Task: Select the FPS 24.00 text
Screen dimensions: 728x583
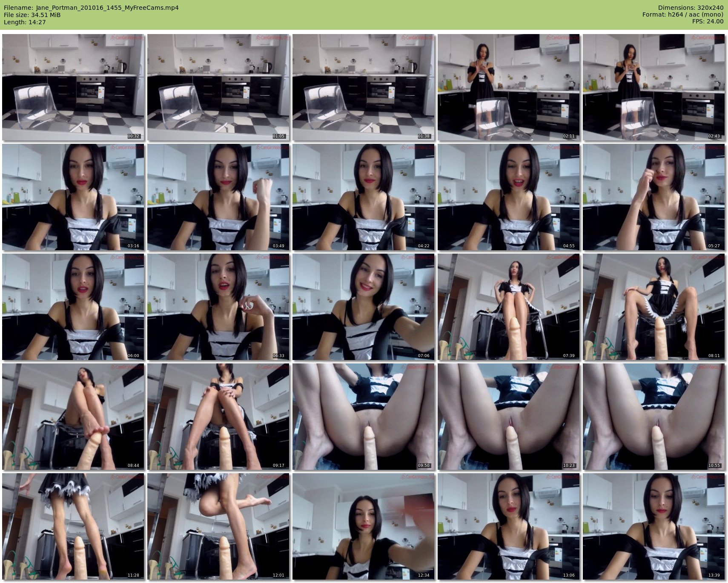Action: [708, 22]
